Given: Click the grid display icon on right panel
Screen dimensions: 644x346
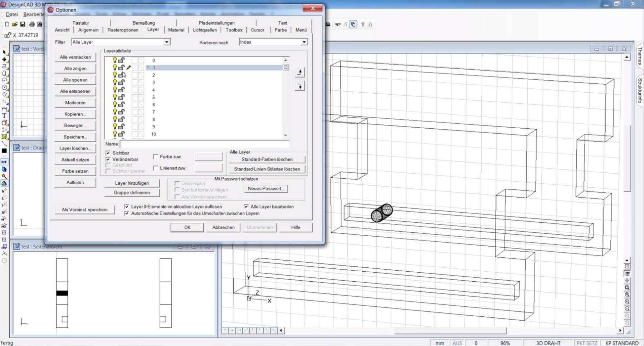Looking at the screenshot, I should (x=627, y=273).
